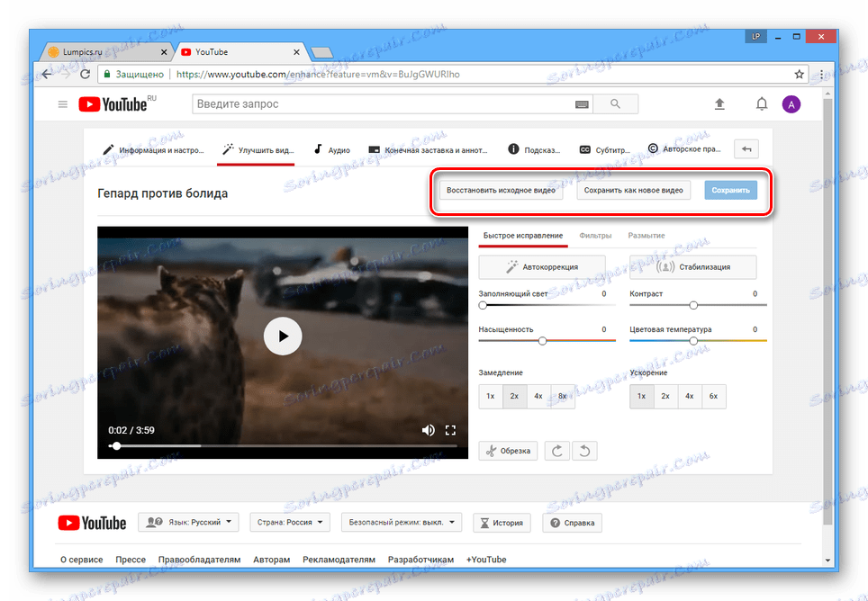Click the video upload icon
The image size is (868, 601).
pyautogui.click(x=719, y=103)
